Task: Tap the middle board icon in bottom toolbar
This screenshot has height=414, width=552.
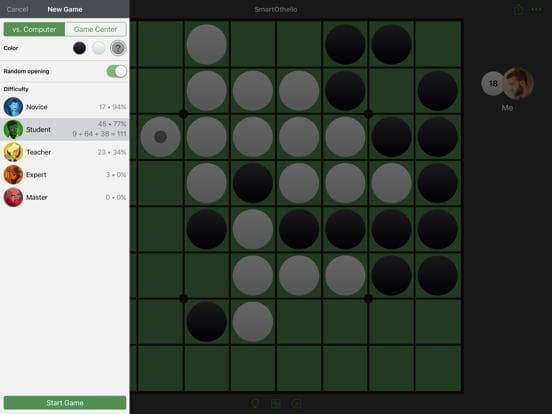Action: 276,403
